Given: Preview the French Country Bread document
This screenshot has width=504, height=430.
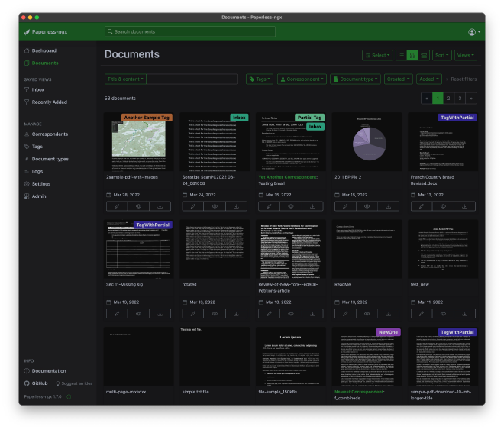Looking at the screenshot, I should pos(443,206).
